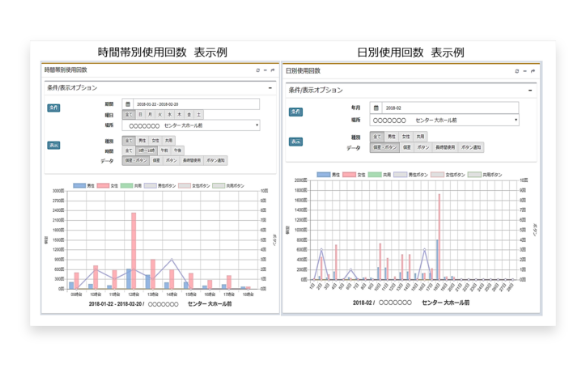Collapse 条件/表示オプション section in right panel
The width and height of the screenshot is (586, 366).
[x=530, y=90]
